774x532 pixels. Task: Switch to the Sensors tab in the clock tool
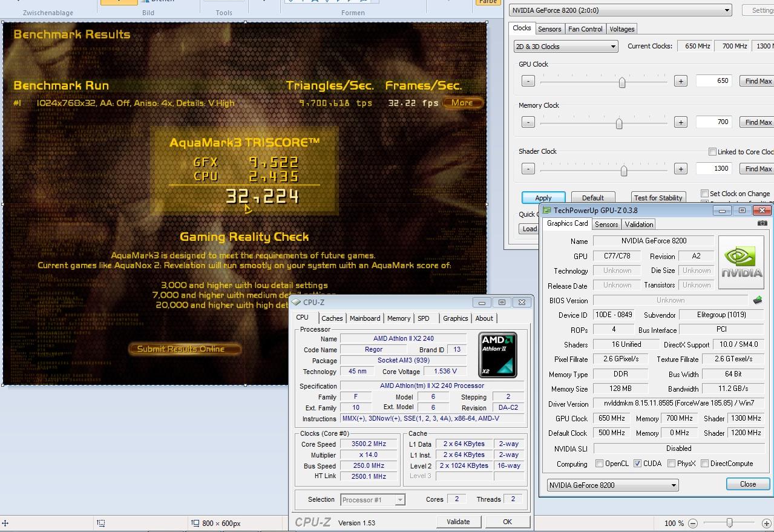point(549,29)
